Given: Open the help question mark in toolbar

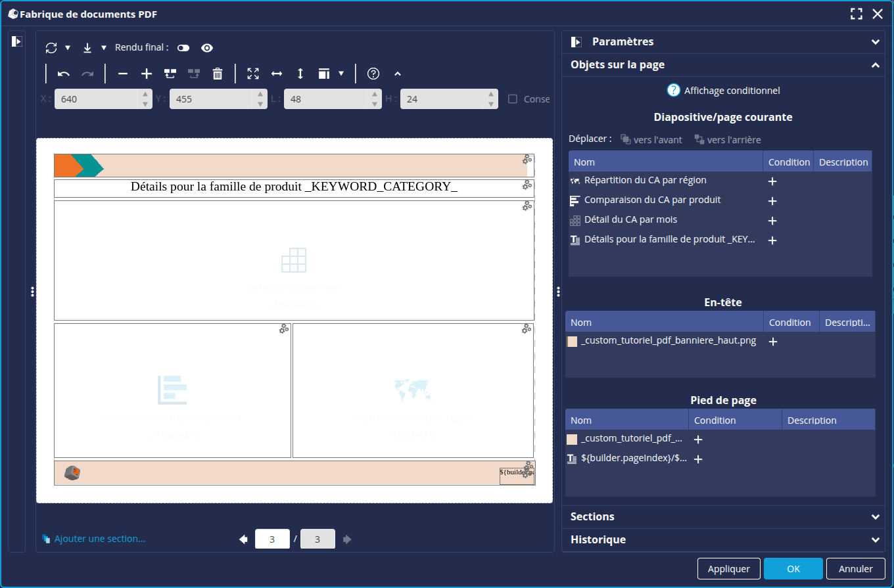Looking at the screenshot, I should click(x=373, y=74).
